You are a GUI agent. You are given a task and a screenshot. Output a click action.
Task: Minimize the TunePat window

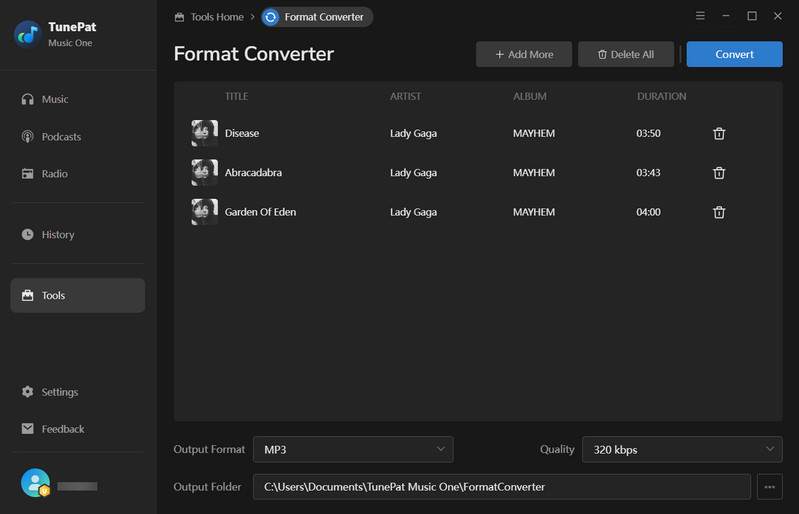pos(726,16)
